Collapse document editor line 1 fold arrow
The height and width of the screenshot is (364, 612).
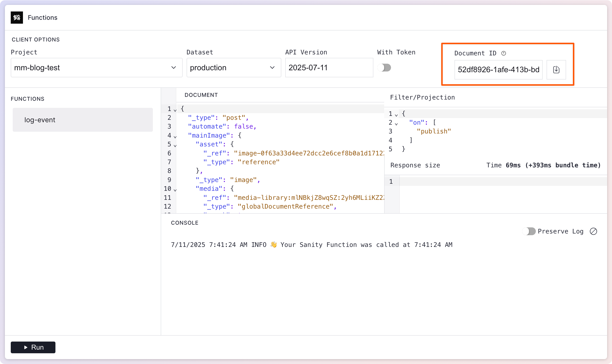pyautogui.click(x=175, y=110)
